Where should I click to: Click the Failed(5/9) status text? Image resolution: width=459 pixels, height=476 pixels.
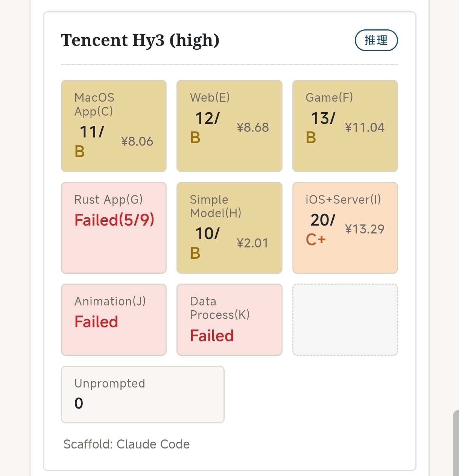pos(114,220)
